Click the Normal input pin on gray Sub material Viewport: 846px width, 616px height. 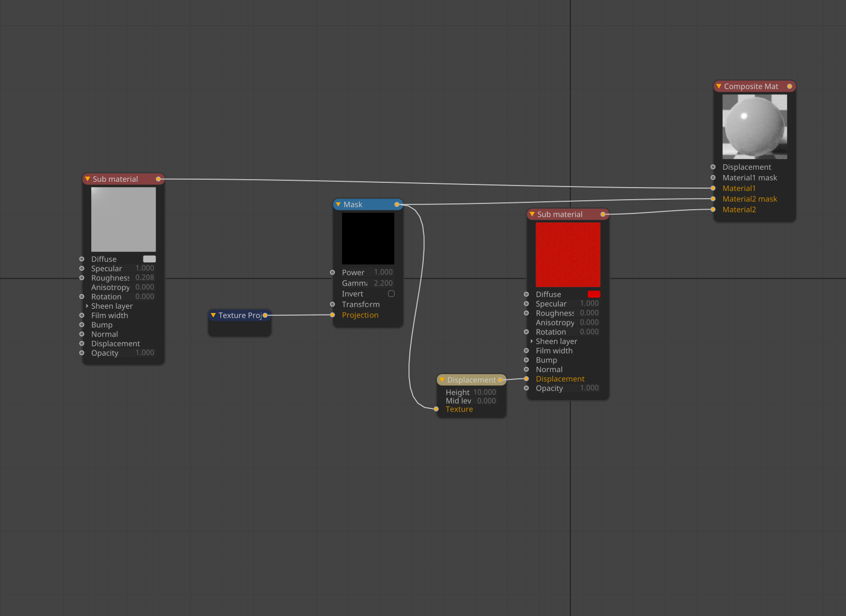(82, 334)
